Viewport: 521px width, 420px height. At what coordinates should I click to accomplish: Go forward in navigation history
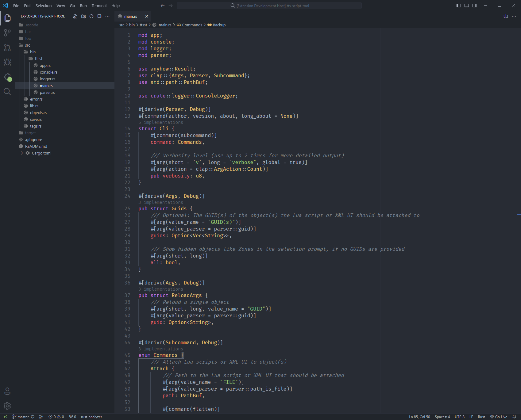pyautogui.click(x=171, y=6)
